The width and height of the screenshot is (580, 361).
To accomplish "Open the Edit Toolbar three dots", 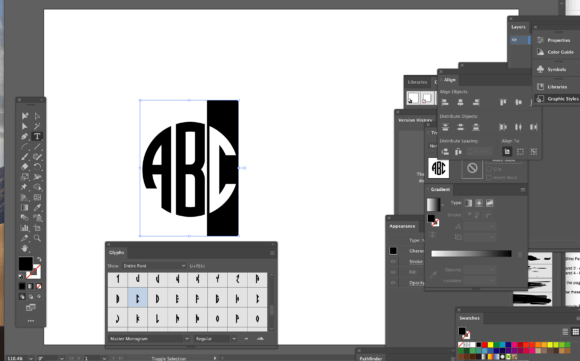I will 31,321.
